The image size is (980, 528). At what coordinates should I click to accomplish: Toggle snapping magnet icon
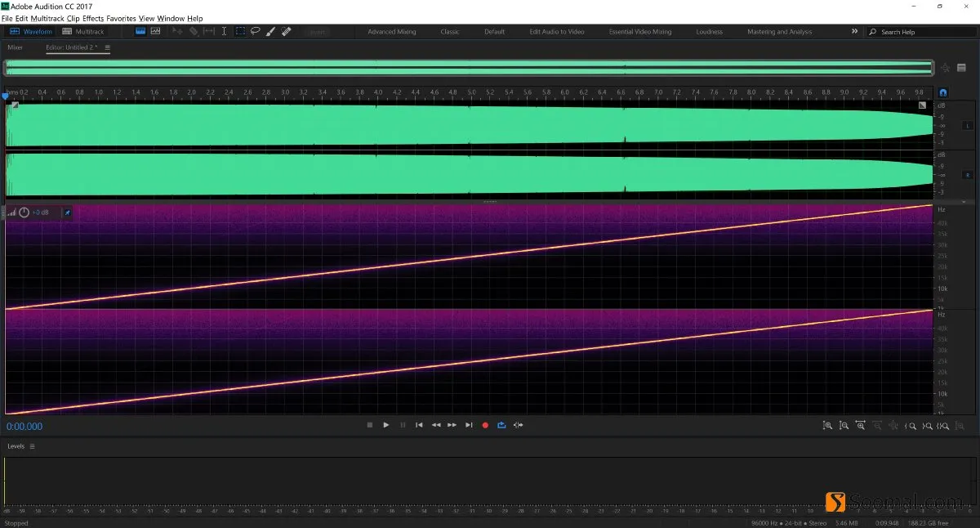(943, 93)
